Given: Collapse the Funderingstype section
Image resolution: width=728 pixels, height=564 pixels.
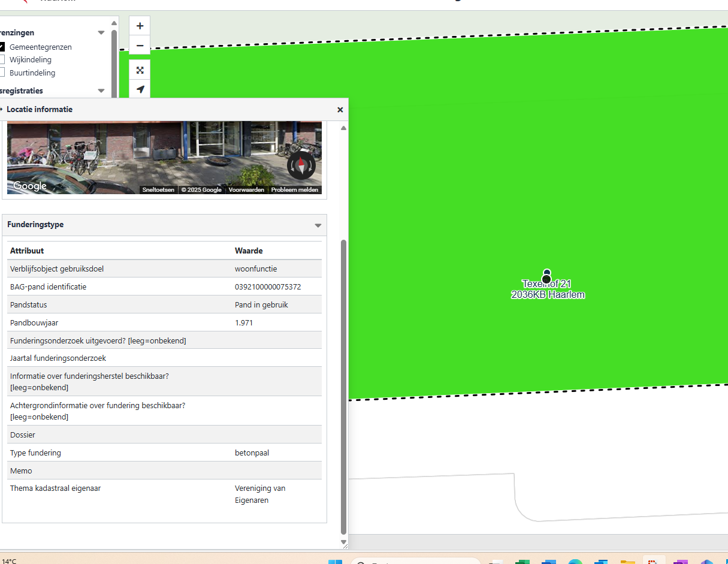Looking at the screenshot, I should tap(318, 225).
